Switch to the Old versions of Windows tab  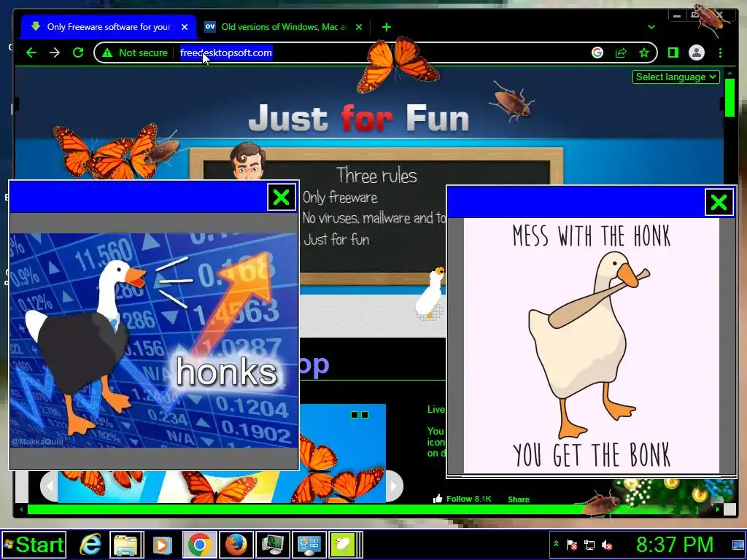pos(284,27)
